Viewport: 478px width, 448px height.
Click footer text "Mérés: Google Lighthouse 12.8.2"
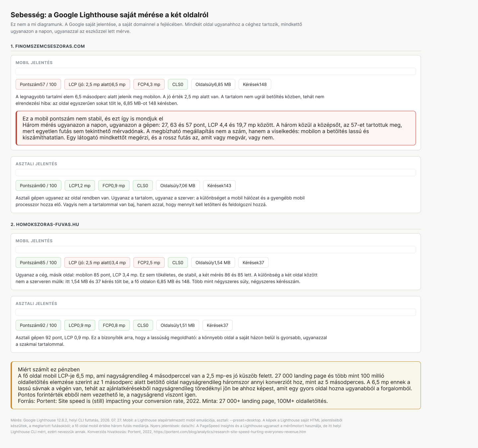[177, 426]
